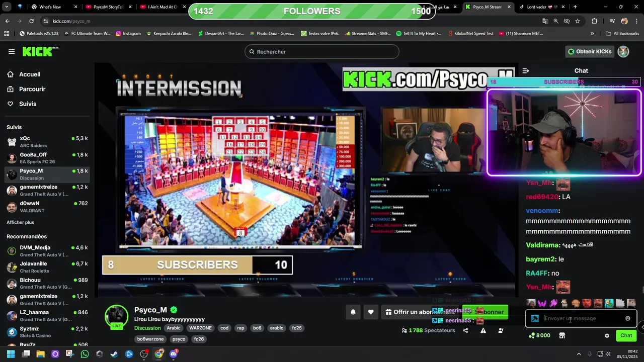Focus the Rechercher search field
Screen dimensions: 644x362
click(x=322, y=52)
